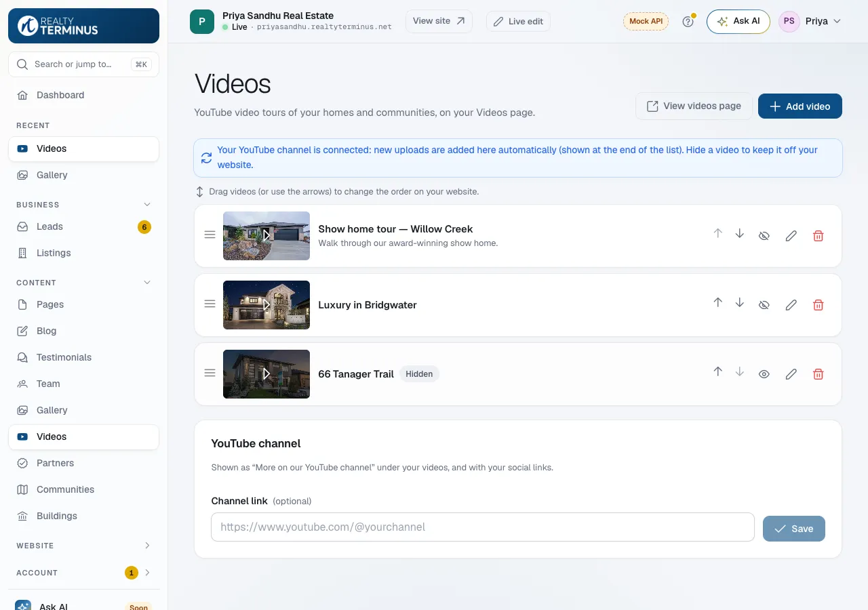Play the 66 Tanager Trail thumbnail

point(267,373)
